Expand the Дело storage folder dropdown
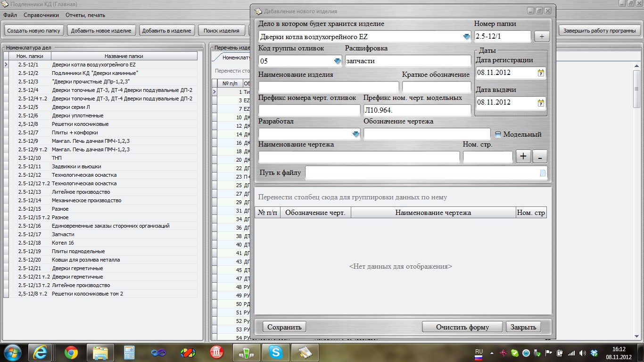Screen dimensions: 644x362 point(466,36)
